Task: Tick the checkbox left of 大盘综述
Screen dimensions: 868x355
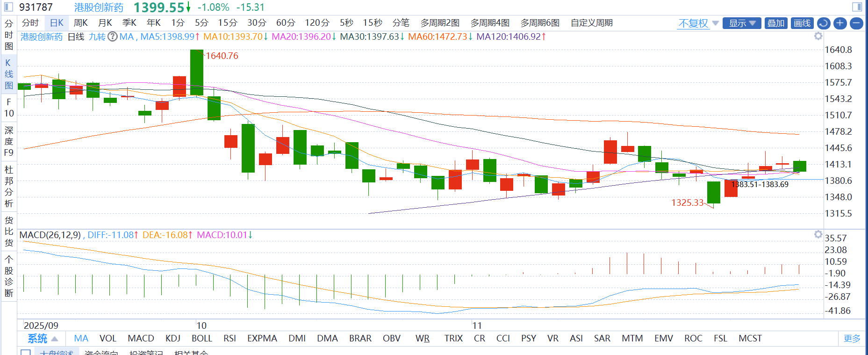Action: pyautogui.click(x=26, y=352)
